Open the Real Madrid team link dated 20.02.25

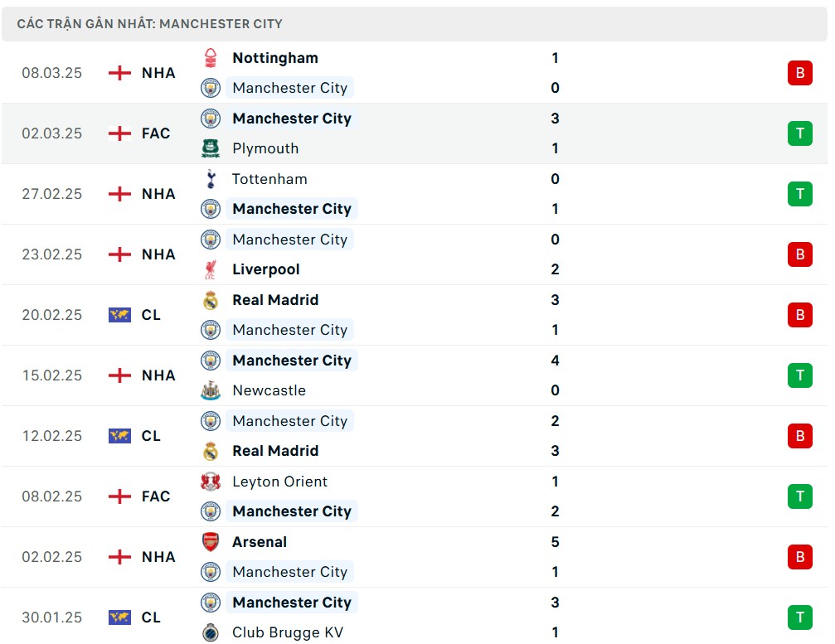click(x=275, y=300)
